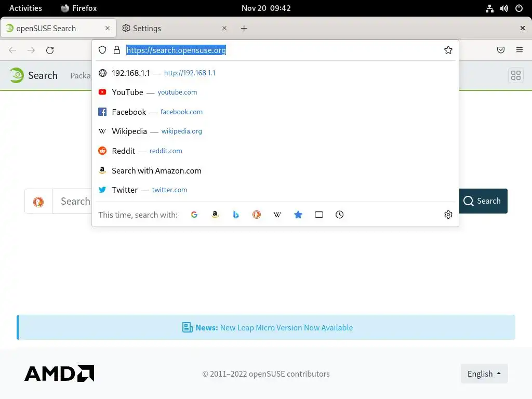Click the AMD sponsor logo
This screenshot has width=532, height=399.
[x=59, y=374]
